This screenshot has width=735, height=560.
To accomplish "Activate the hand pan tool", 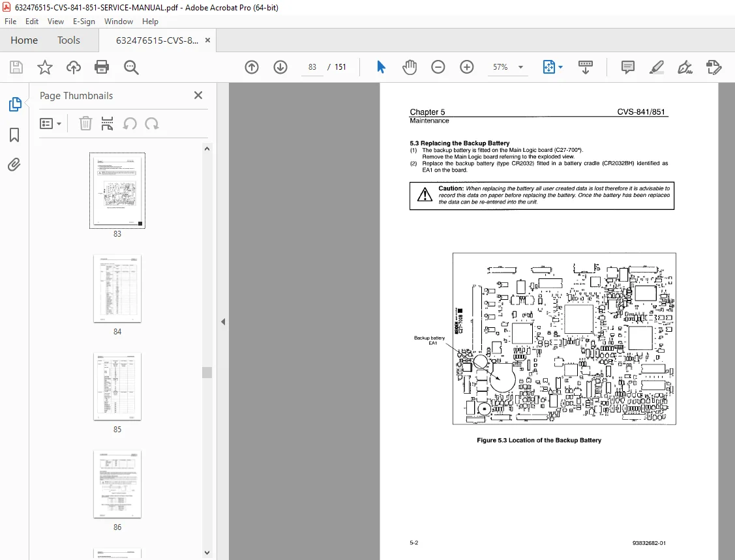I will [410, 67].
